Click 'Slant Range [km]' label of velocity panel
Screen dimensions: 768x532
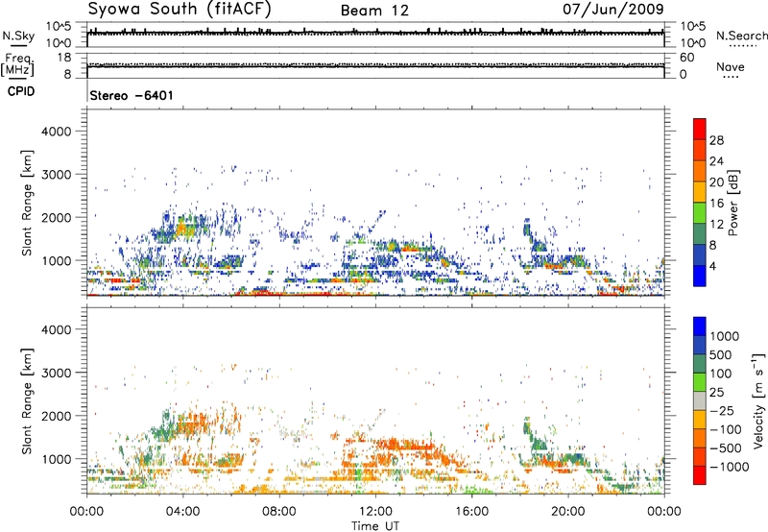click(27, 400)
